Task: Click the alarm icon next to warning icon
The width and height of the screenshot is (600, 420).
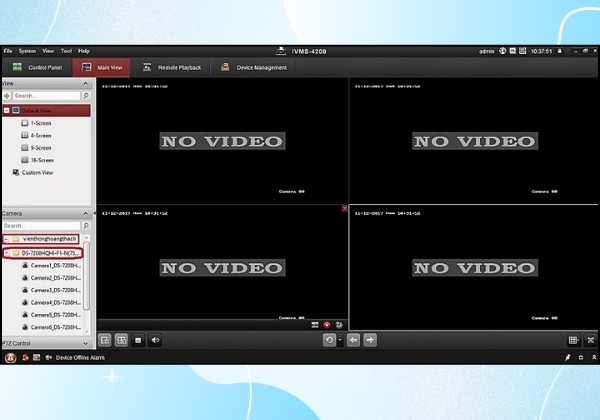Action: click(25, 358)
